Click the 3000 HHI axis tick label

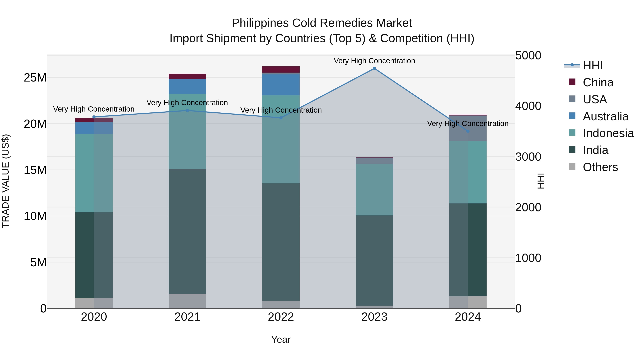coord(528,157)
